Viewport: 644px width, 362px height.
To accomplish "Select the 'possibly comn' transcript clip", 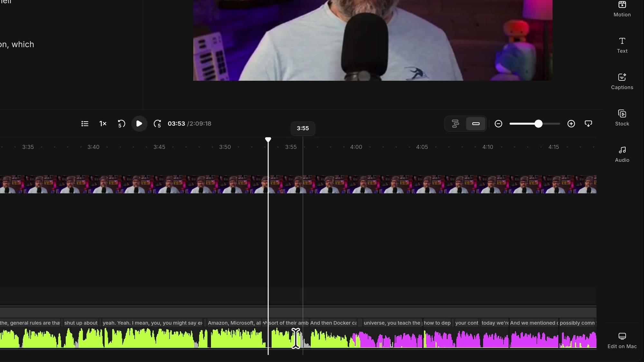I will pos(578,323).
